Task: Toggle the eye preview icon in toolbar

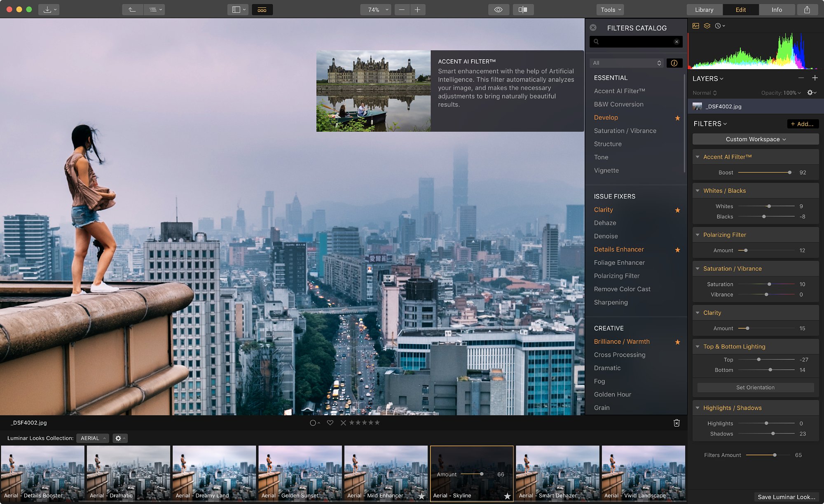Action: click(x=498, y=9)
